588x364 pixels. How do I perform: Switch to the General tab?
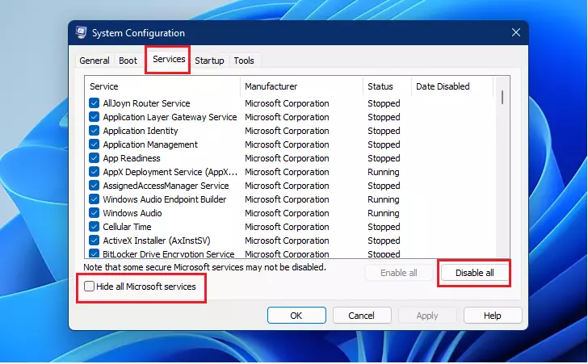[x=94, y=61]
